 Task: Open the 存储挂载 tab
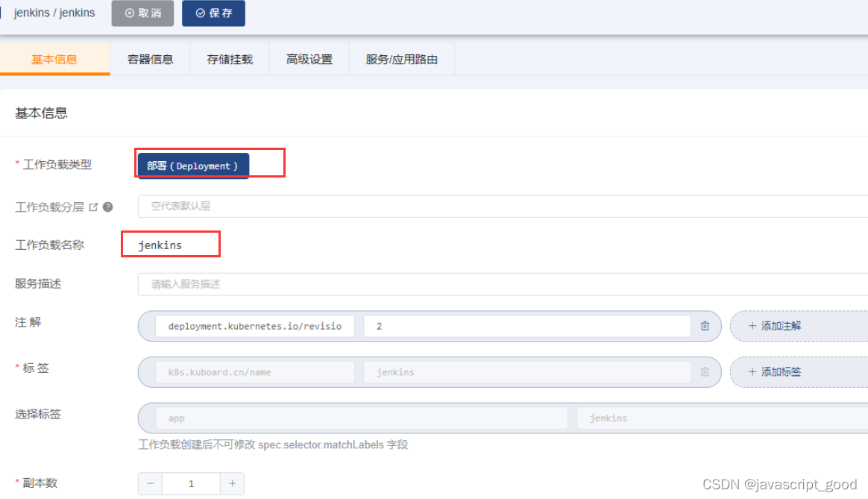coord(230,59)
